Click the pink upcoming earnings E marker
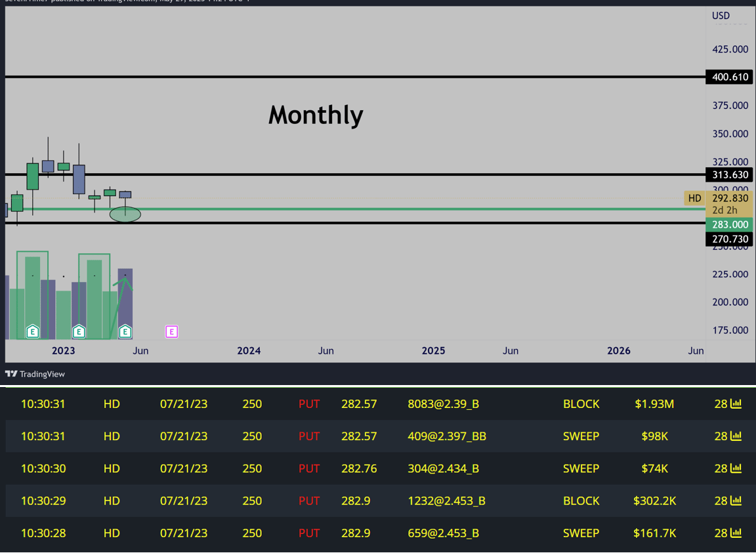 [x=172, y=332]
